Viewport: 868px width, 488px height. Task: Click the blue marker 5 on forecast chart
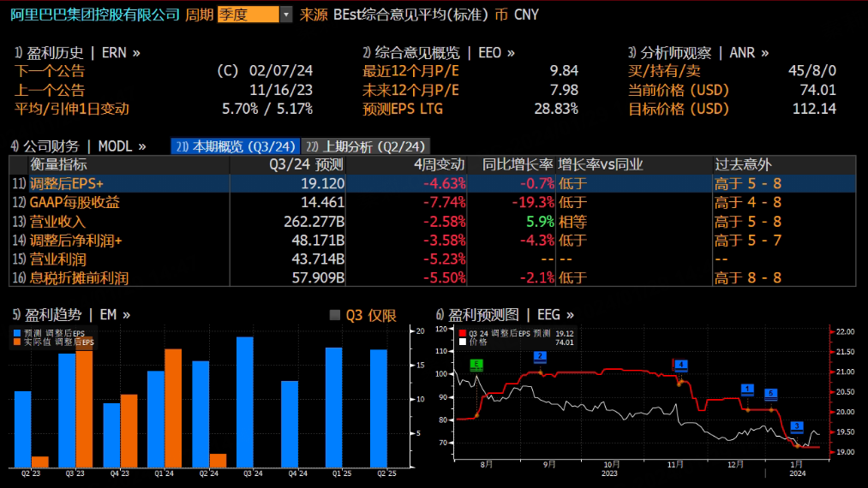click(x=771, y=394)
